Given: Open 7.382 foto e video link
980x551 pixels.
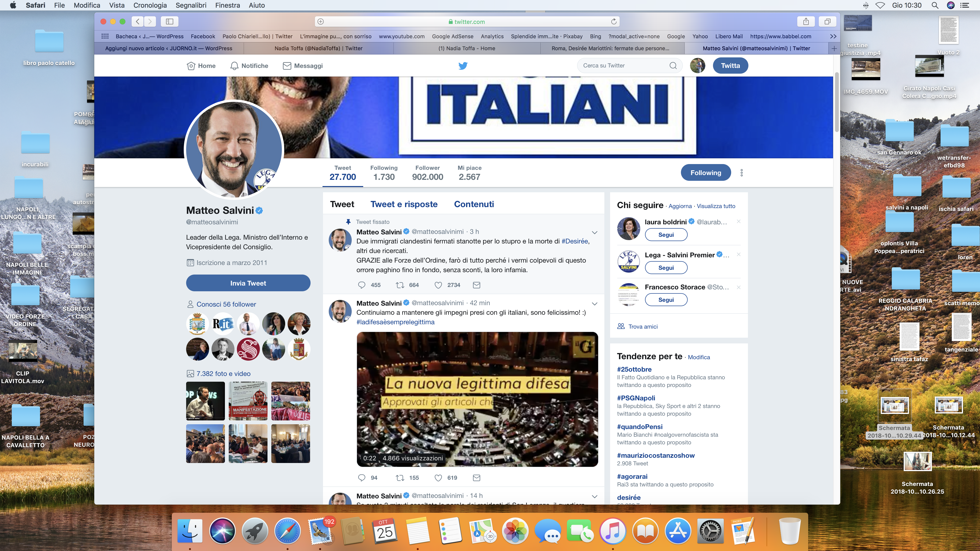Looking at the screenshot, I should pyautogui.click(x=223, y=374).
